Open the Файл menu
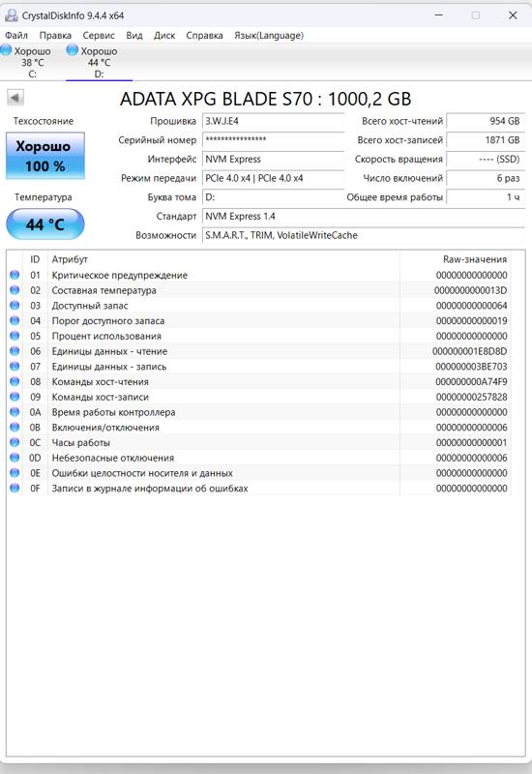The image size is (532, 774). click(x=16, y=36)
